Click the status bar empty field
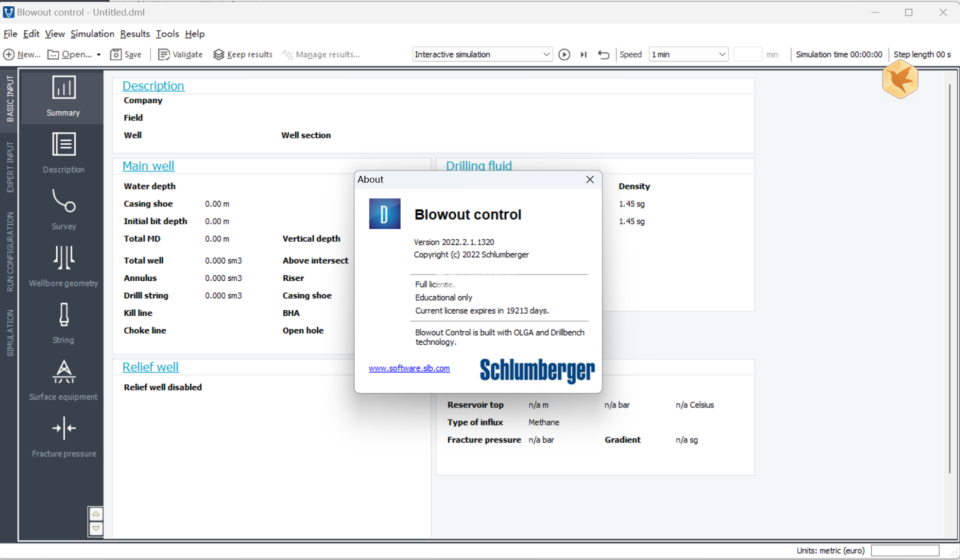Image resolution: width=960 pixels, height=560 pixels. [905, 550]
